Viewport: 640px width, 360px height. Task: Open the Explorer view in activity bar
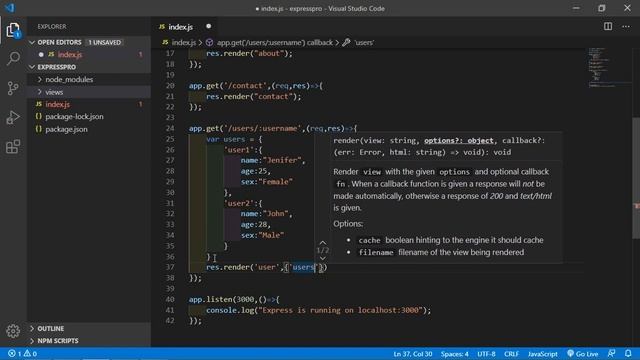click(x=13, y=30)
